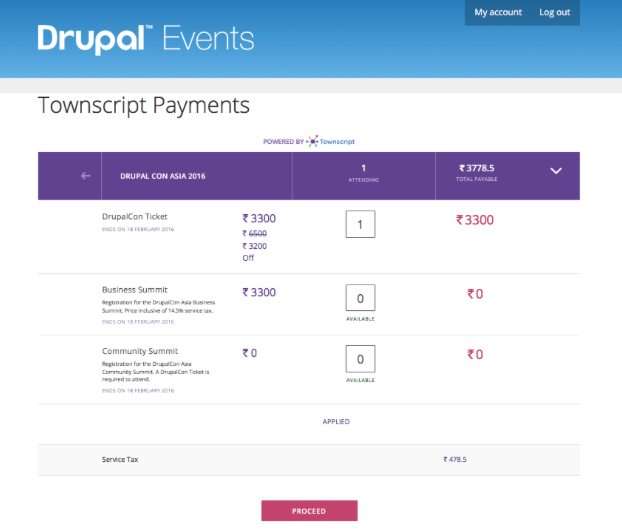The width and height of the screenshot is (622, 532).
Task: Click the Service Tax label
Action: pyautogui.click(x=120, y=459)
